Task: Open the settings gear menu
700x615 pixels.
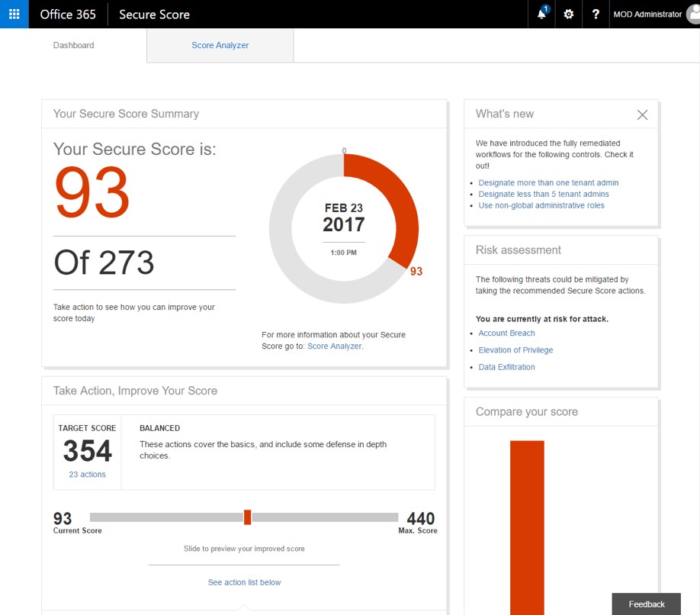Action: click(x=568, y=14)
